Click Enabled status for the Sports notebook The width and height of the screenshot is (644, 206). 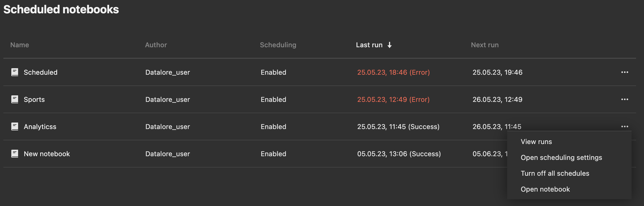point(273,99)
